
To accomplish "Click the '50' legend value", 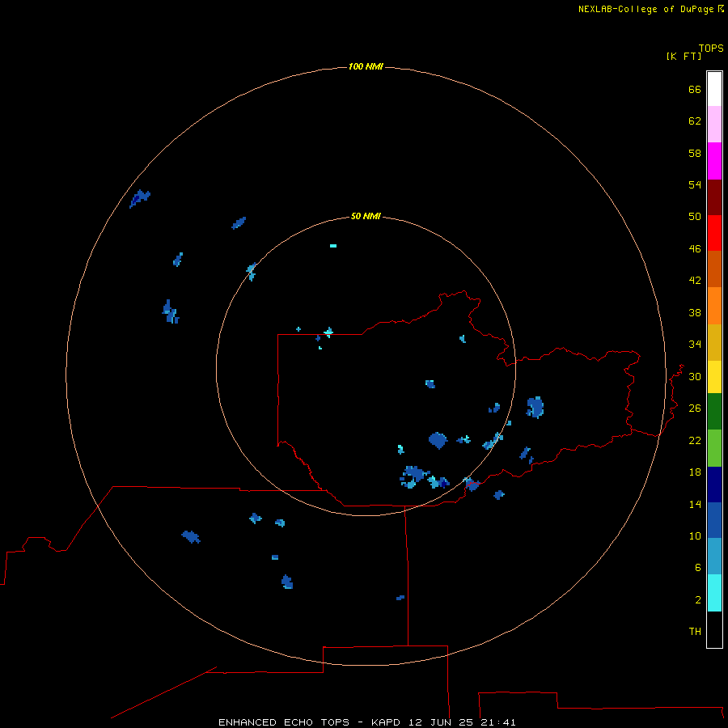I will 695,217.
